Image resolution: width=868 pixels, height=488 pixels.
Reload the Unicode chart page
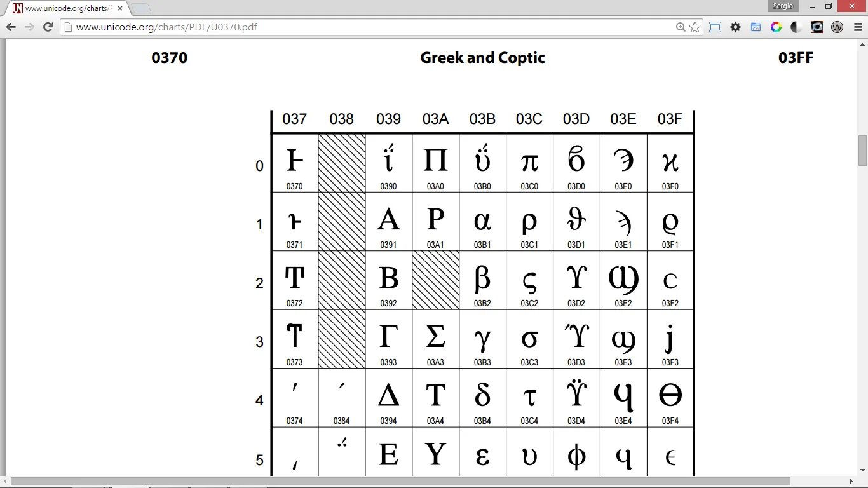[48, 27]
